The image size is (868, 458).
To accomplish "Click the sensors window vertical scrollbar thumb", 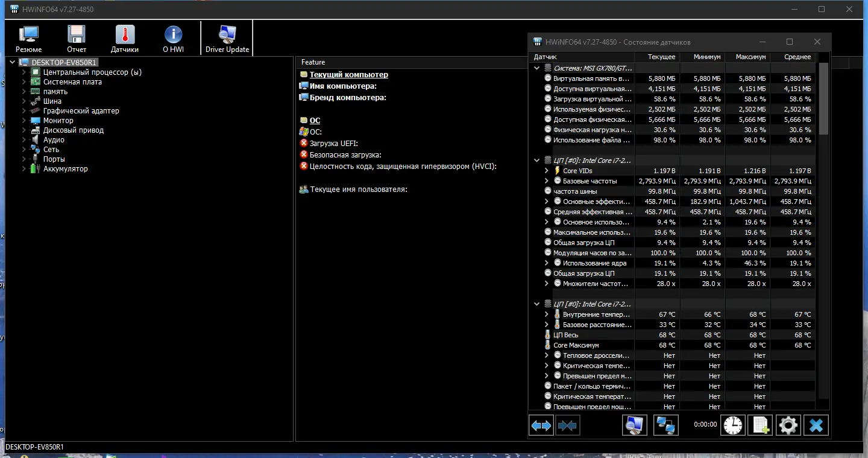I will click(x=823, y=98).
